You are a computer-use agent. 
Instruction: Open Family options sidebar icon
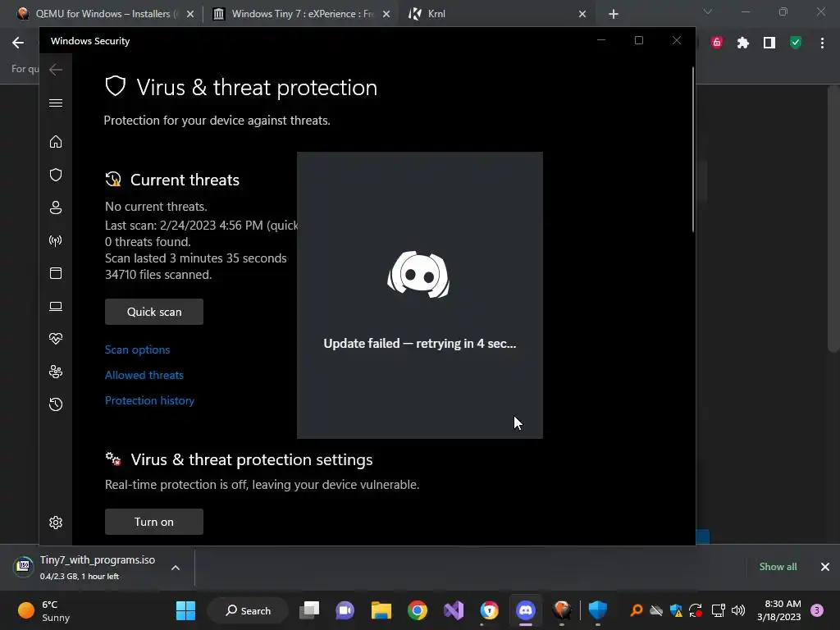click(x=56, y=372)
